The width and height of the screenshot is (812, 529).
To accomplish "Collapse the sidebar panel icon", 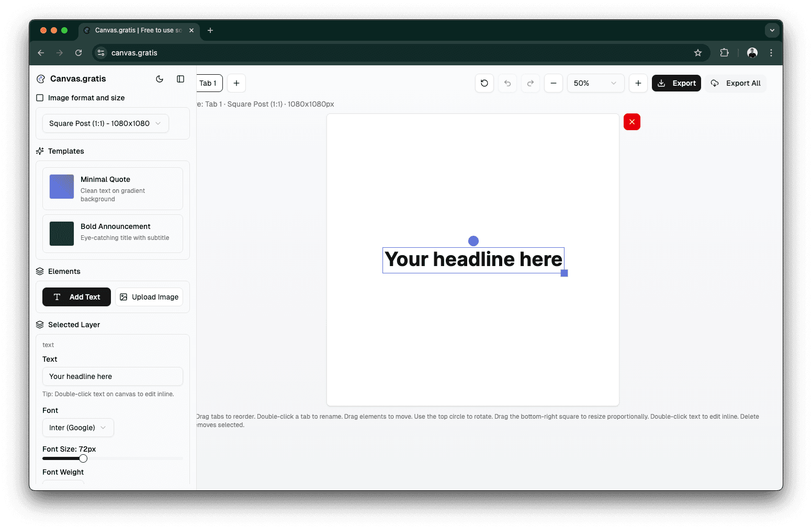I will [181, 79].
